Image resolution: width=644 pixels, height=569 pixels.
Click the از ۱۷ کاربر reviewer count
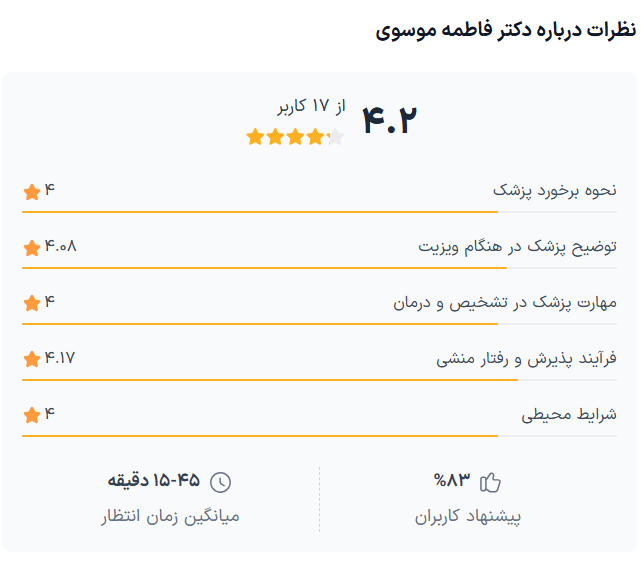point(311,107)
